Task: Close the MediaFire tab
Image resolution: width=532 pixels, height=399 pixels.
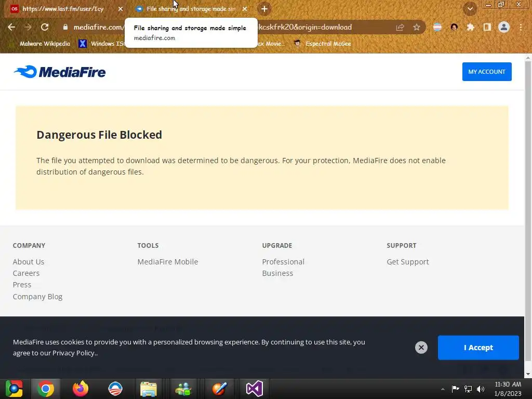Action: click(x=245, y=9)
